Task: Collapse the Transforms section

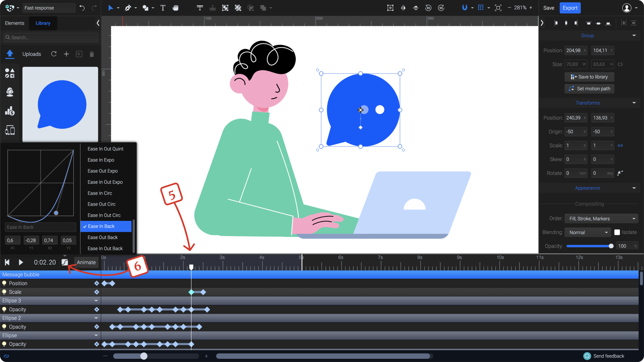Action: point(634,103)
